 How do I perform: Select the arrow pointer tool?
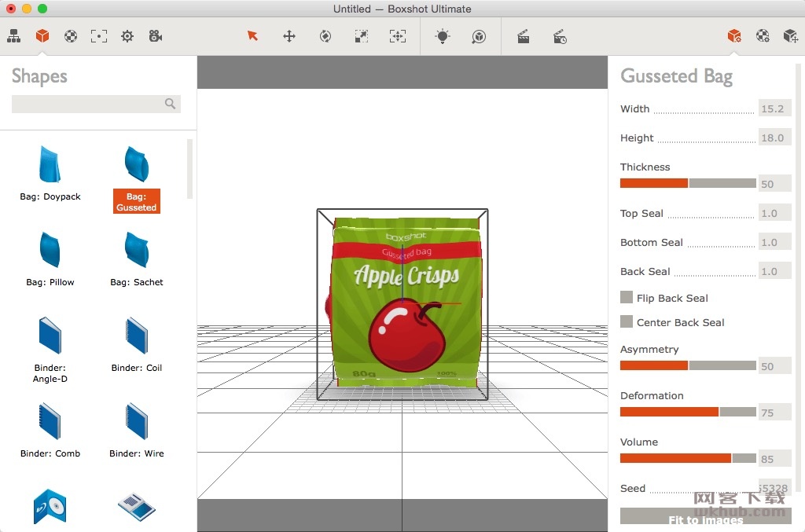tap(252, 36)
